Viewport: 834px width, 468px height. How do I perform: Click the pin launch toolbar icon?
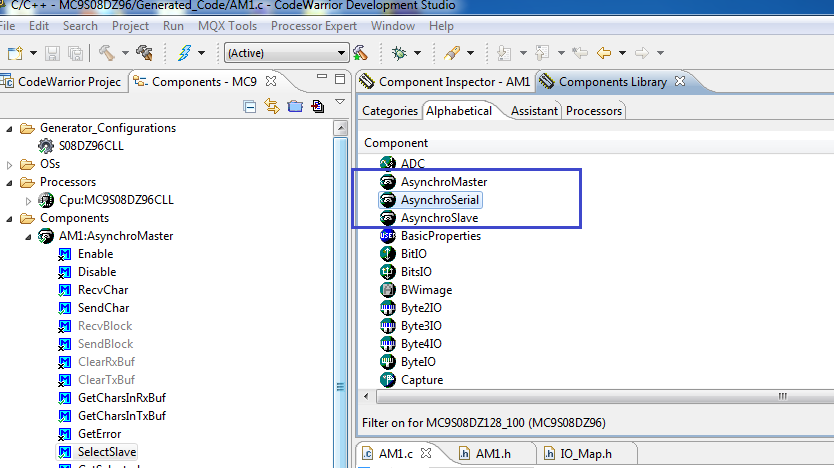(452, 53)
